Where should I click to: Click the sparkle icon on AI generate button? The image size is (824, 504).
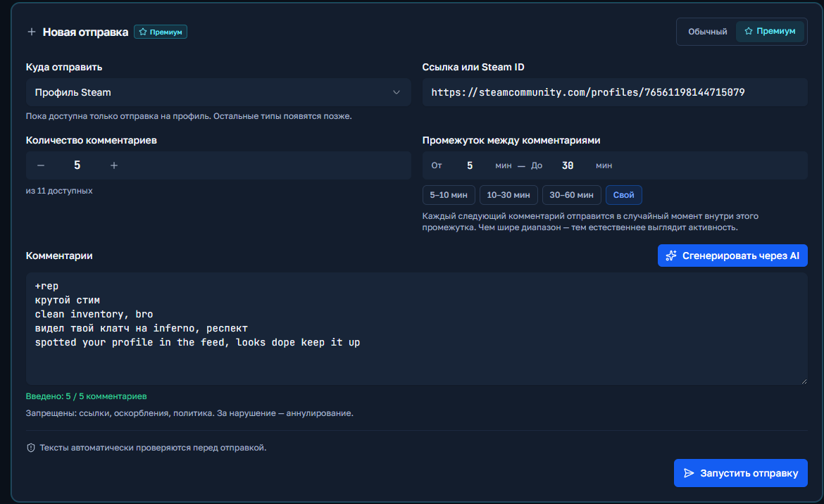(x=671, y=256)
